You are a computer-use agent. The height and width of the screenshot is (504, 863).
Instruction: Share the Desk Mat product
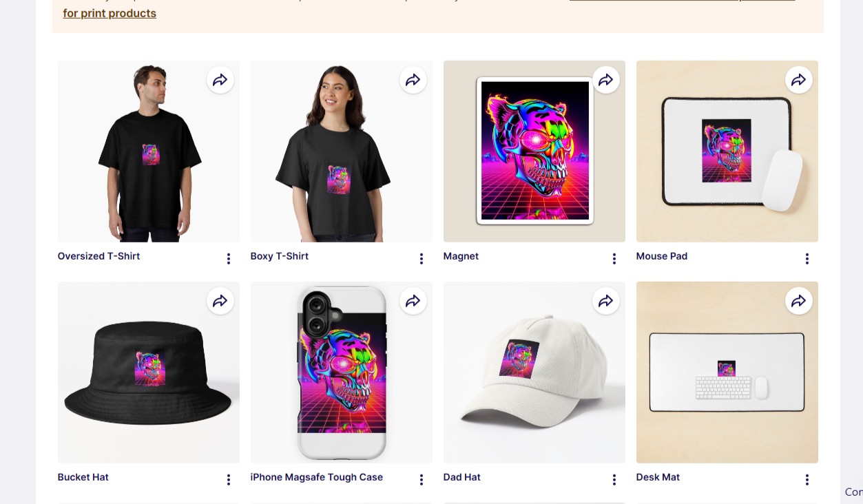click(x=799, y=301)
